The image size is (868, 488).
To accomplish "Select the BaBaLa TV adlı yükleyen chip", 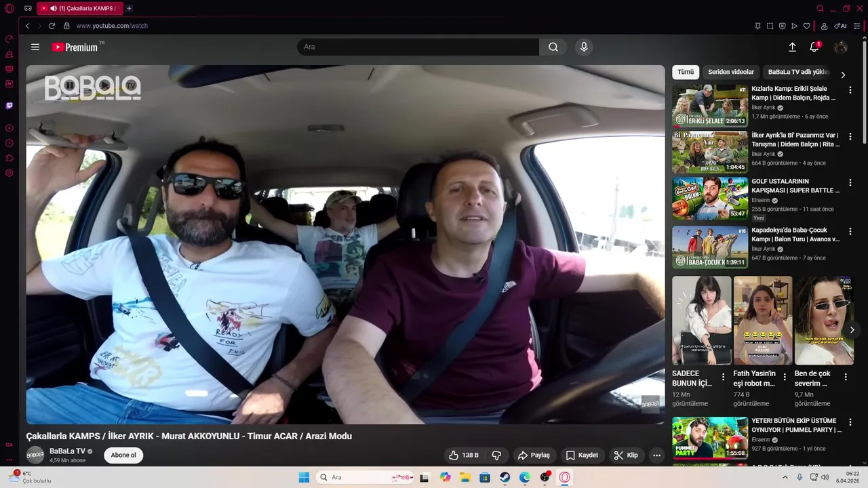I will coord(798,72).
